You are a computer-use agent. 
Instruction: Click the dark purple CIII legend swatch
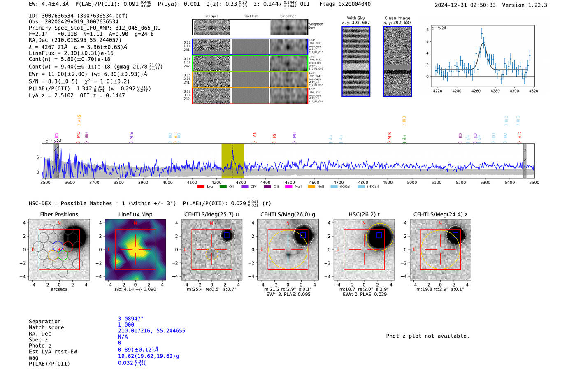click(x=267, y=187)
